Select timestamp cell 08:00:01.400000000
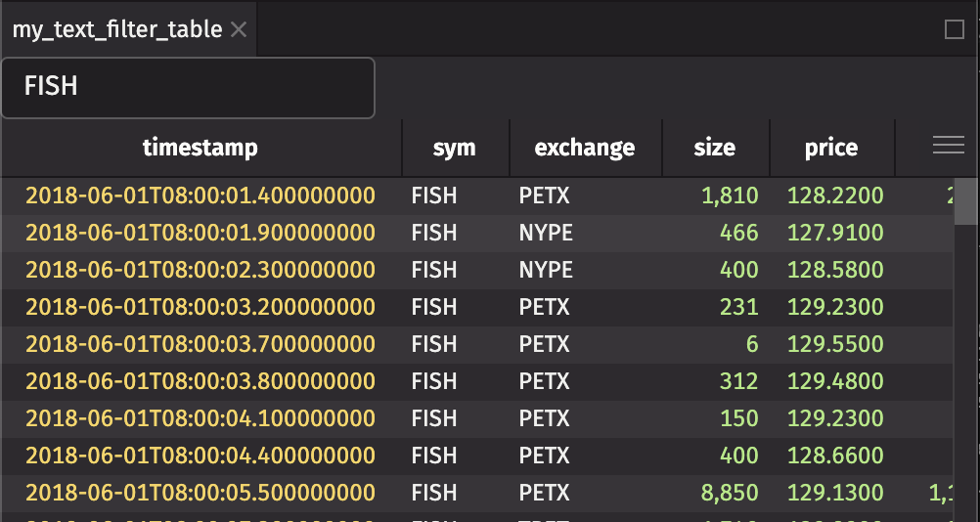This screenshot has width=980, height=522. (200, 196)
